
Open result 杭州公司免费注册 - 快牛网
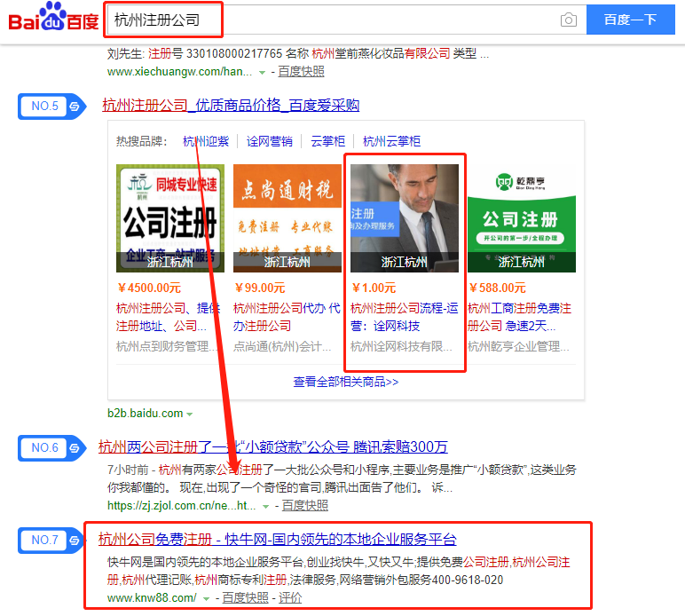[x=278, y=539]
